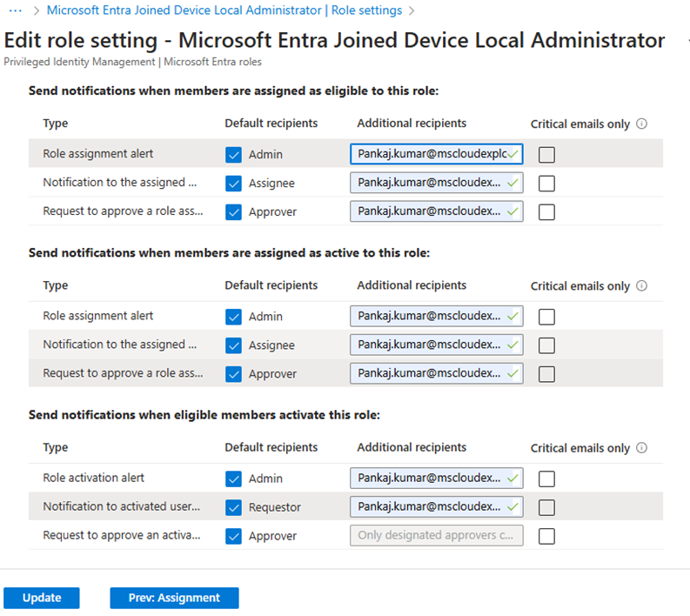690x616 pixels.
Task: Uncheck Approver in the eligible notifications section
Action: pos(233,211)
